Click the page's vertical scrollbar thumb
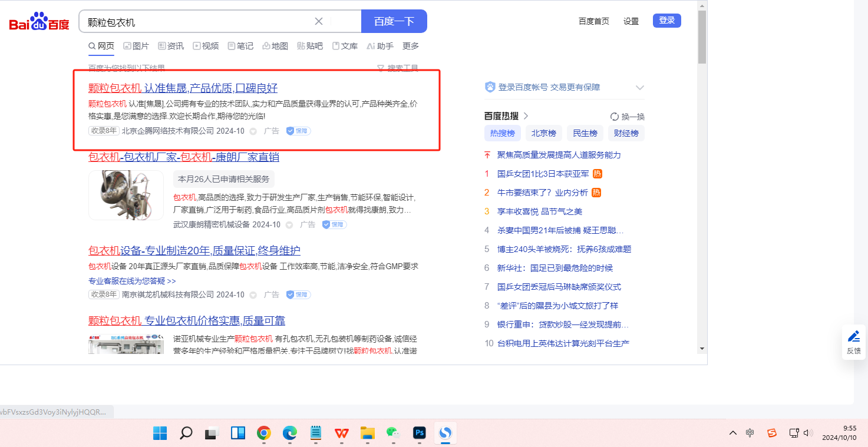Screen dimensions: 868x447 [x=701, y=37]
